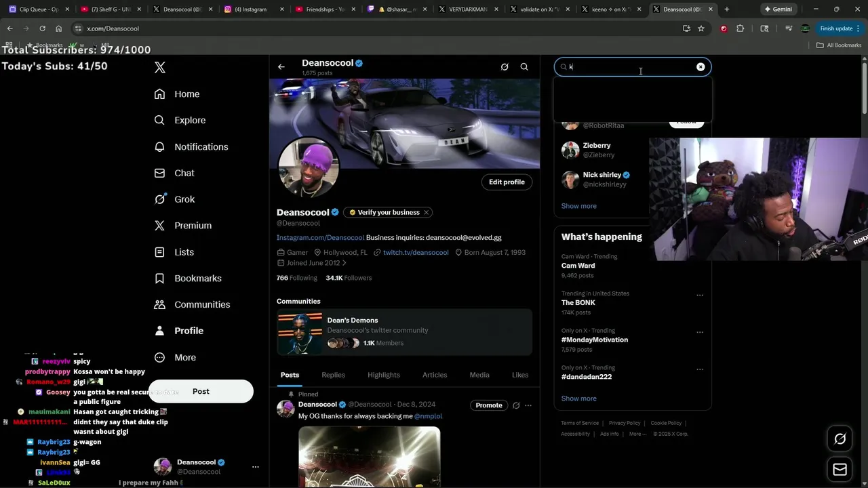The width and height of the screenshot is (868, 488).
Task: Open Grok from sidebar
Action: 174,199
